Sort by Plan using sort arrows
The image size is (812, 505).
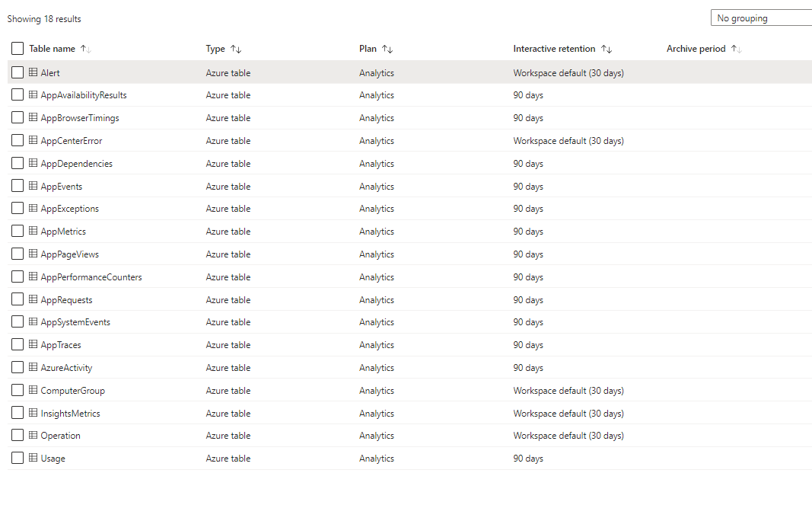(387, 50)
